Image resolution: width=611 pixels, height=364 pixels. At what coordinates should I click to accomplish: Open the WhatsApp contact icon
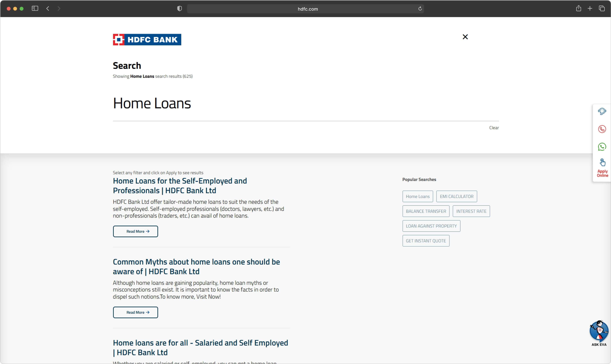pyautogui.click(x=602, y=147)
